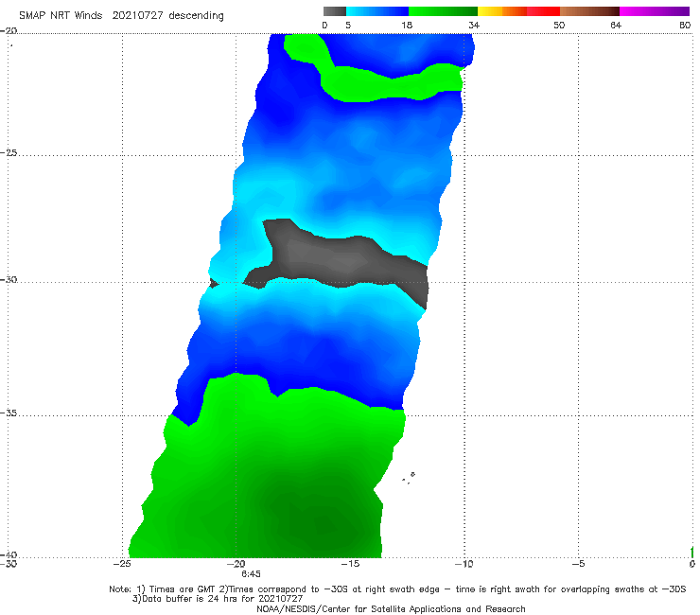Click the yellow-red 34-50 segment of the color bar
700x615 pixels.
click(518, 11)
